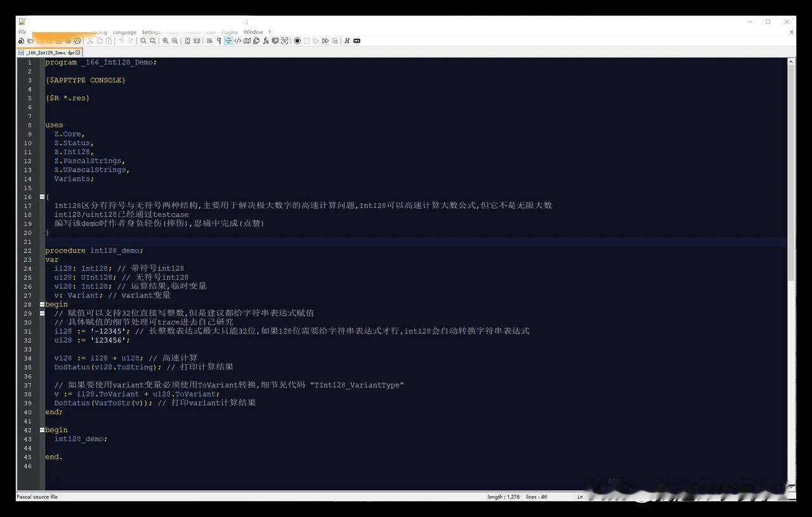Screen dimensions: 812x517
Task: Click the vertical scrollbar up arrow
Action: point(791,62)
